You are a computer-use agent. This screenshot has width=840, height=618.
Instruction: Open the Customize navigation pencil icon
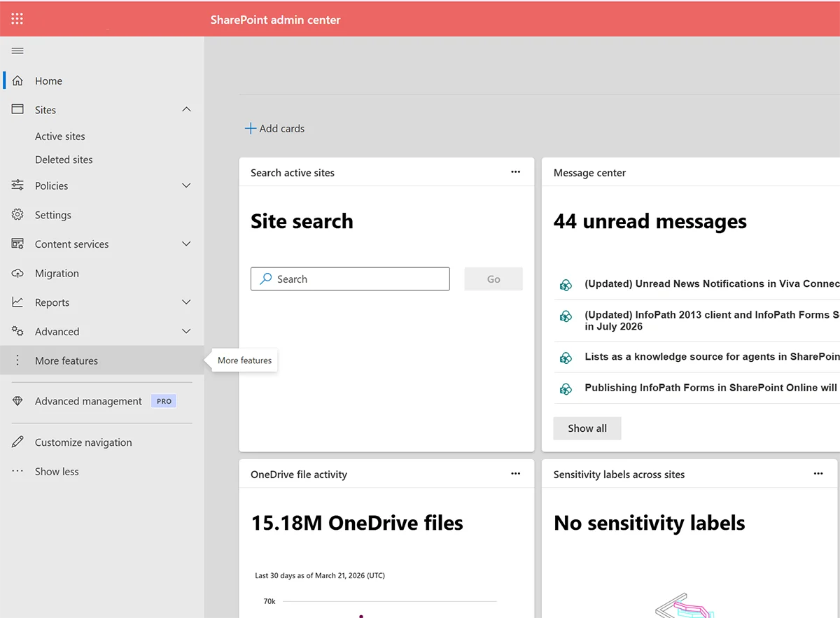tap(17, 442)
